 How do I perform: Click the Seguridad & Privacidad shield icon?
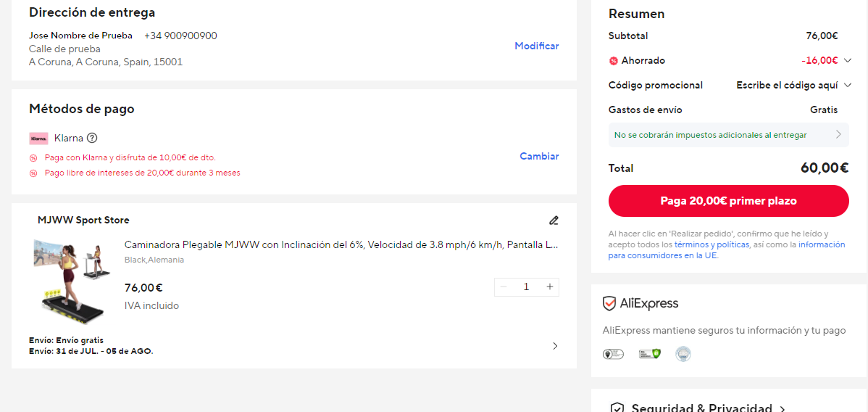(x=617, y=408)
